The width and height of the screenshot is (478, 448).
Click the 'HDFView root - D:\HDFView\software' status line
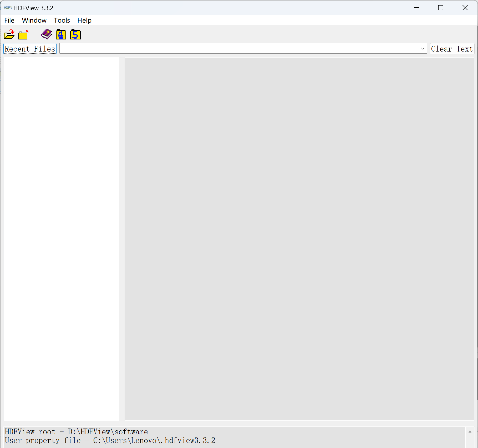pos(76,432)
